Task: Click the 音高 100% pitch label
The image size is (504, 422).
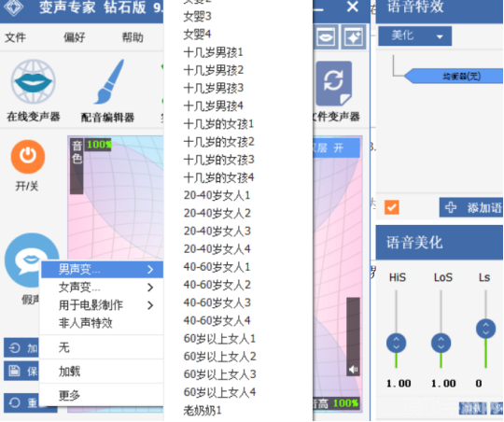Action: click(336, 403)
